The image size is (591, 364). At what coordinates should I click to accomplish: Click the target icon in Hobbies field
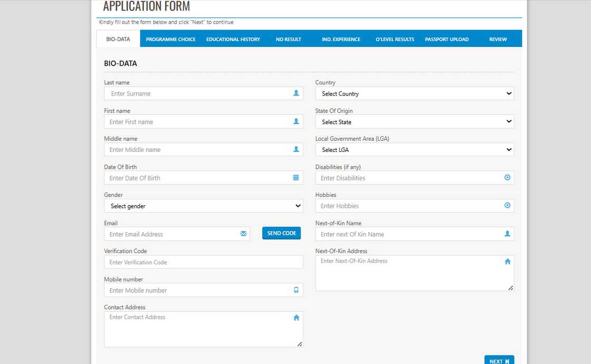point(507,206)
